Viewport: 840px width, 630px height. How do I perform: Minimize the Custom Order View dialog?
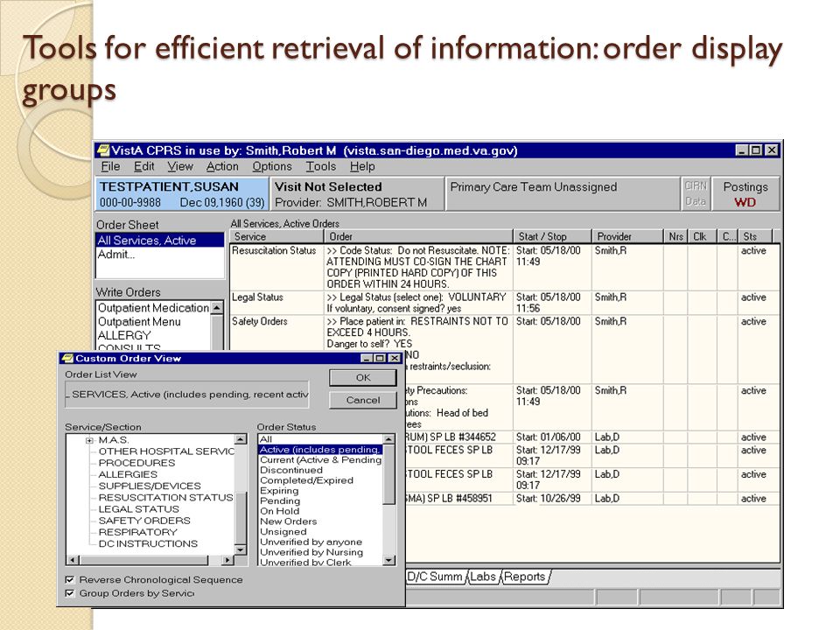pos(367,358)
